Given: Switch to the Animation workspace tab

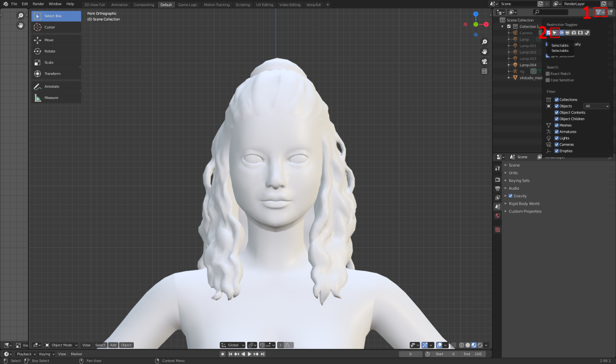Looking at the screenshot, I should (x=119, y=5).
